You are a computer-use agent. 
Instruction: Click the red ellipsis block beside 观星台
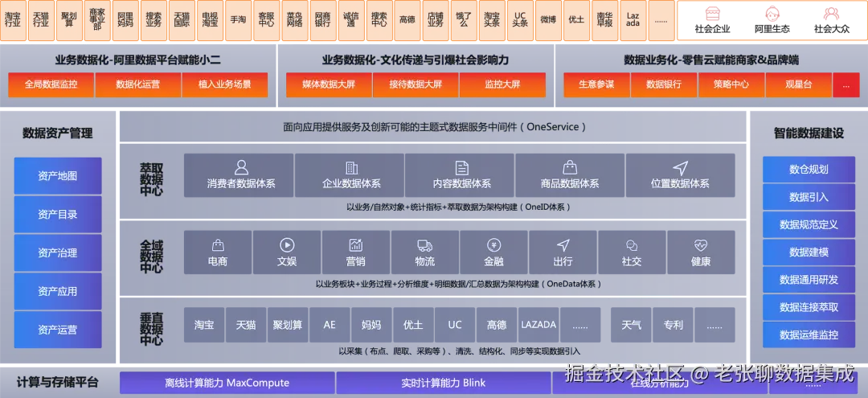(845, 84)
